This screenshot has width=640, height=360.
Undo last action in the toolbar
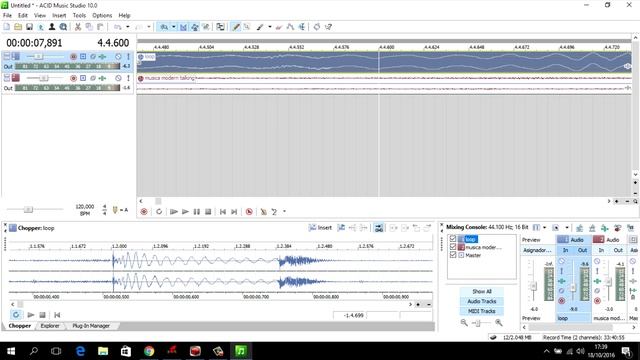(118, 27)
